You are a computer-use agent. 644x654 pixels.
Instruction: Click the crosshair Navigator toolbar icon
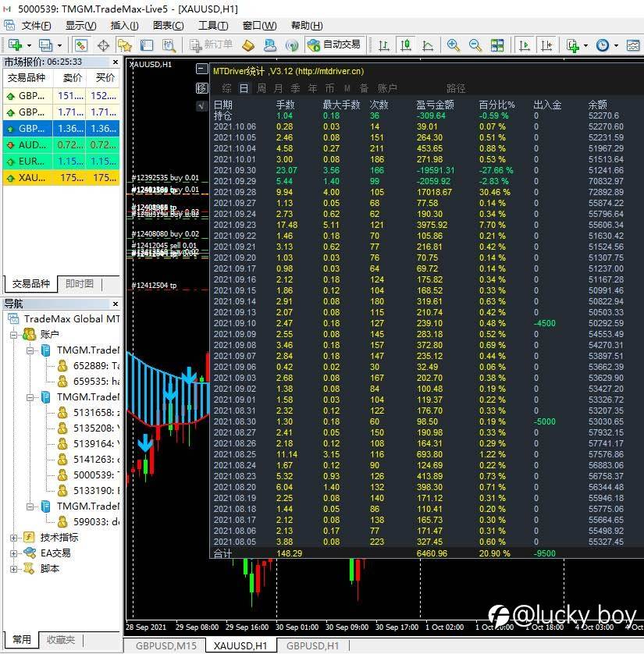tap(102, 45)
